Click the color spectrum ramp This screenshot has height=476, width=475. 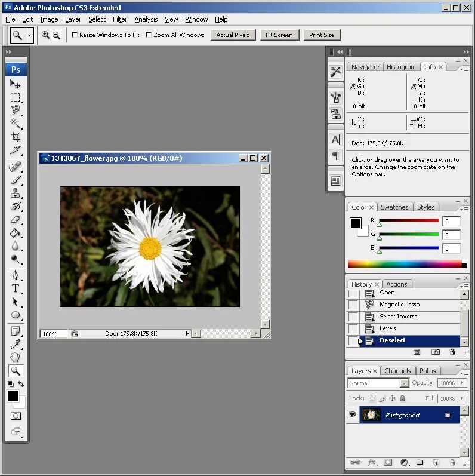[x=407, y=264]
